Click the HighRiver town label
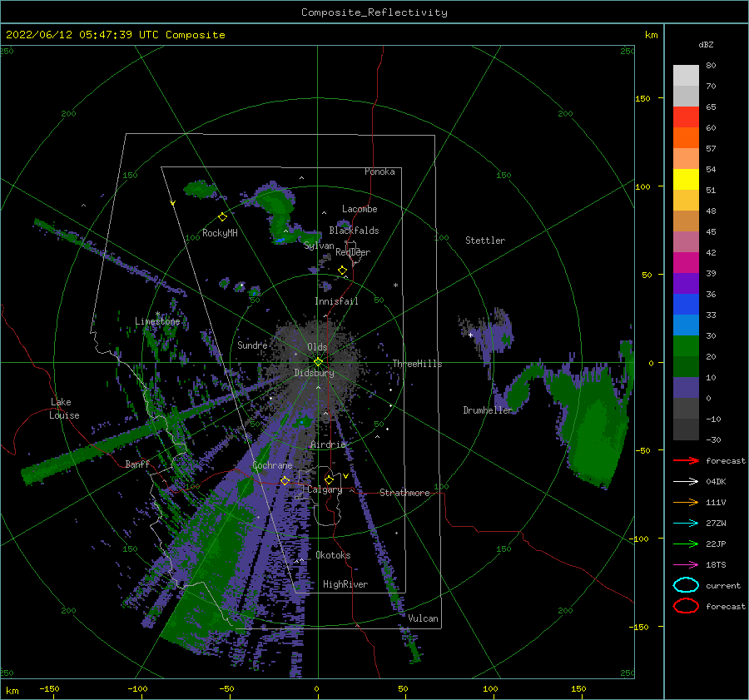The height and width of the screenshot is (700, 749). 345,584
